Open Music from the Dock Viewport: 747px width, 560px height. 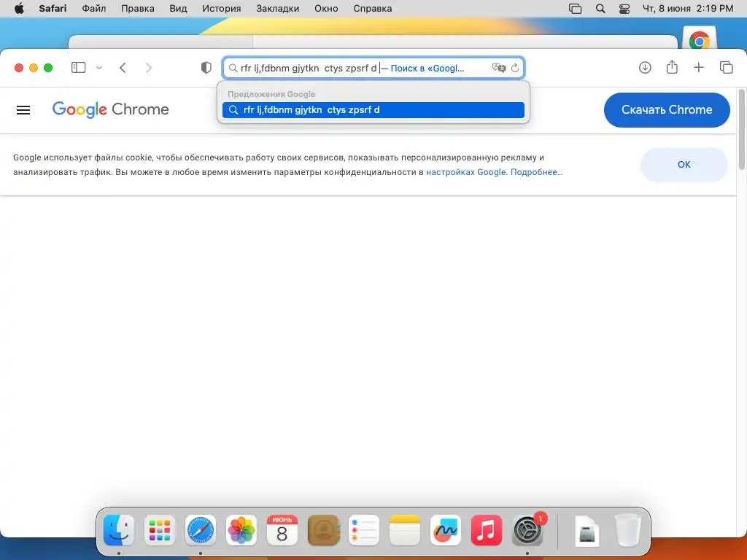click(x=487, y=530)
